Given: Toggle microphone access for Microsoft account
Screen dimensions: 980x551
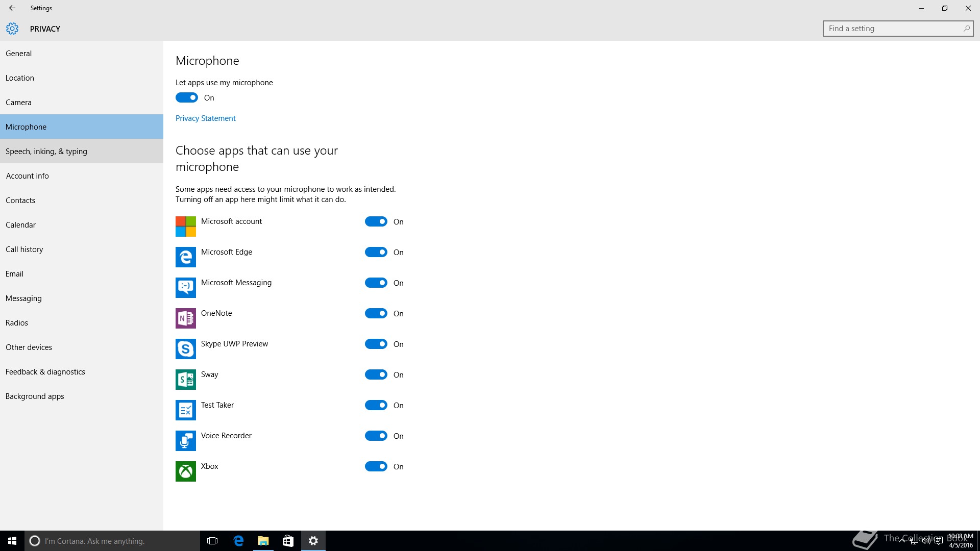Looking at the screenshot, I should pos(376,221).
